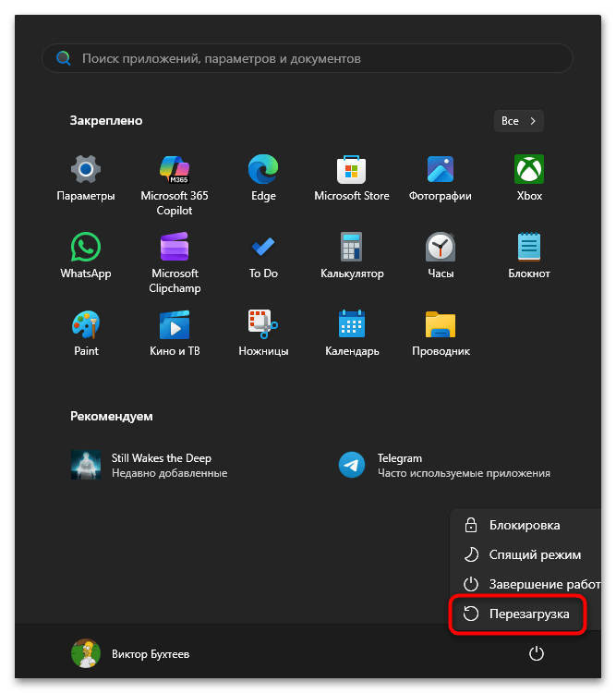Screen dimensions: 616x693
Task: Select Завершение работы option
Action: pos(525,584)
